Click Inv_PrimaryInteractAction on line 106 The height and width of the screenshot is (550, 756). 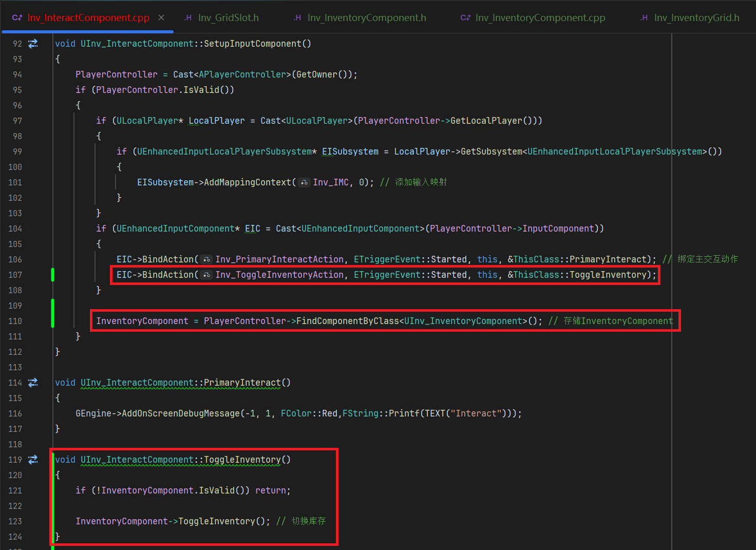coord(279,259)
